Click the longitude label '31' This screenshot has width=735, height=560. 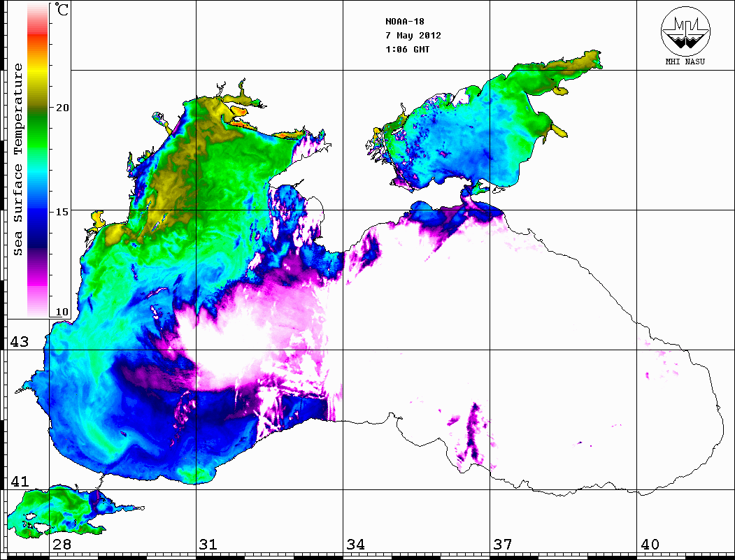click(x=208, y=544)
